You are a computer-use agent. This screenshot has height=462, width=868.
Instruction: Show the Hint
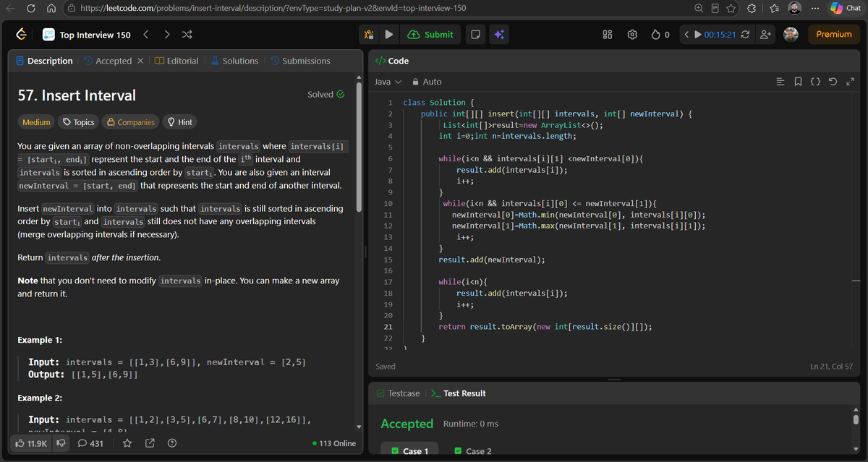tap(179, 122)
